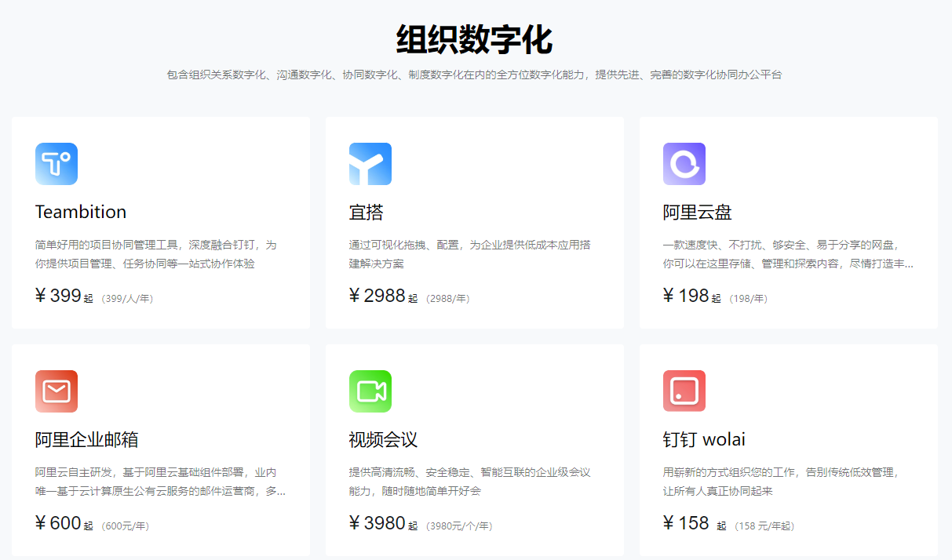Click the Teambition app icon
Viewport: 952px width, 560px height.
pyautogui.click(x=56, y=163)
